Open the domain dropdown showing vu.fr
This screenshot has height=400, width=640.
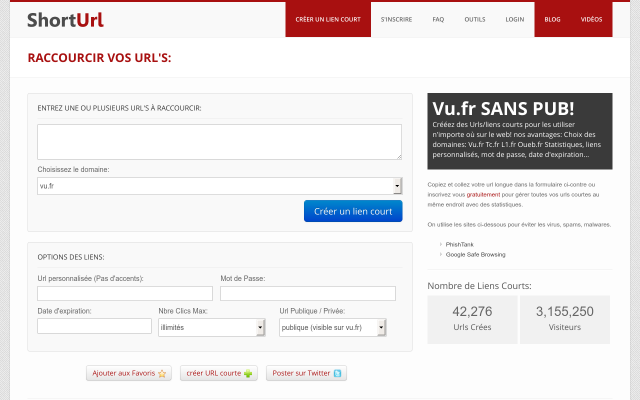coord(220,186)
